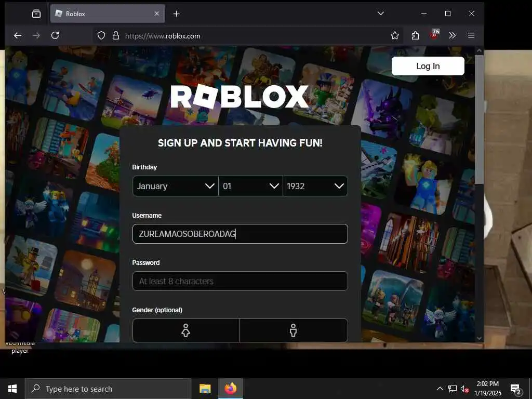This screenshot has width=532, height=399.
Task: Bookmark this page with the star icon
Action: [395, 36]
